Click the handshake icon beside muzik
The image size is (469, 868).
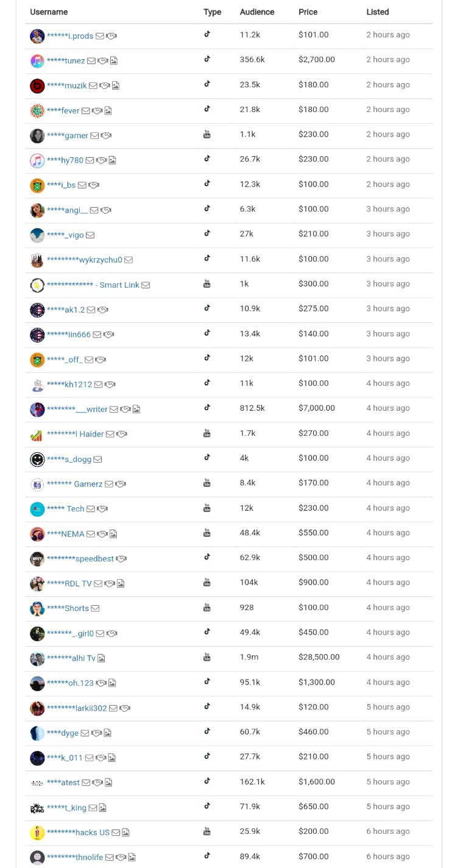[x=105, y=85]
